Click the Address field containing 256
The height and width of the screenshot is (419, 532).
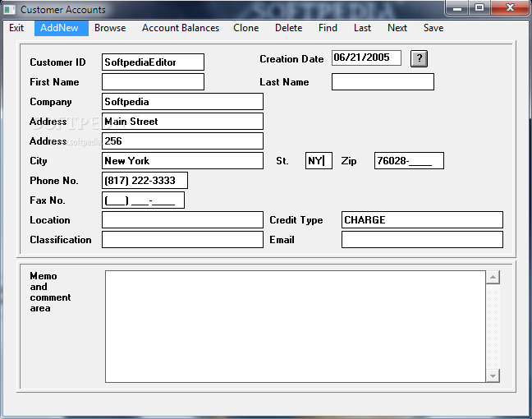(182, 141)
